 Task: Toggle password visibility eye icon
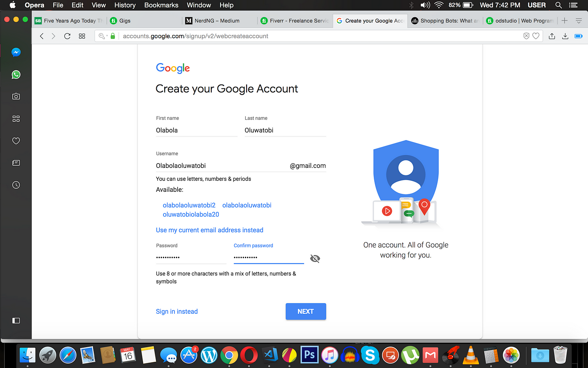pos(315,259)
